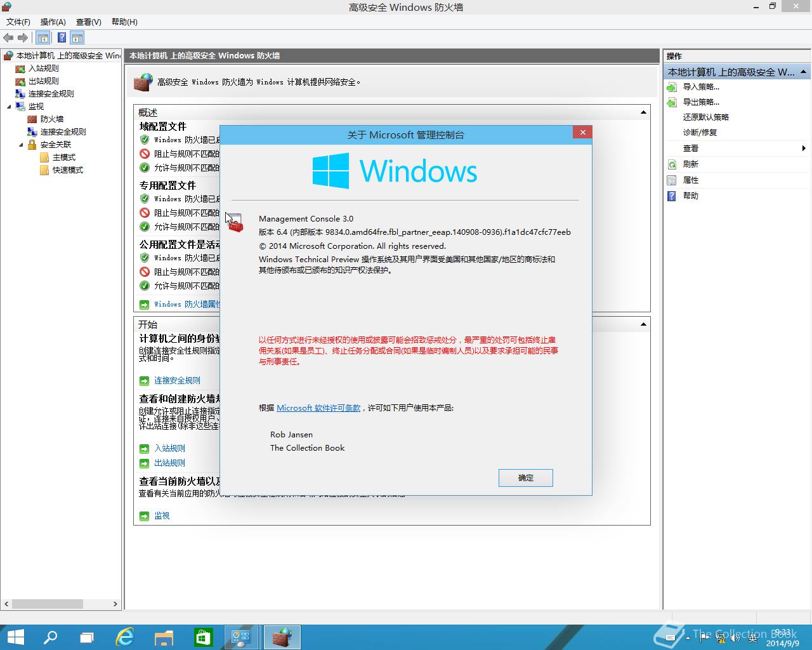Image resolution: width=812 pixels, height=650 pixels.
Task: Click the 出站规则 link in center pane
Action: 169,463
